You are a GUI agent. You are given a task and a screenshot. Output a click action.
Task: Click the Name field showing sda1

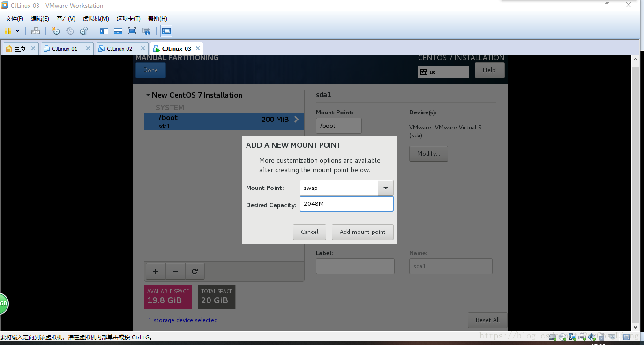pos(450,266)
